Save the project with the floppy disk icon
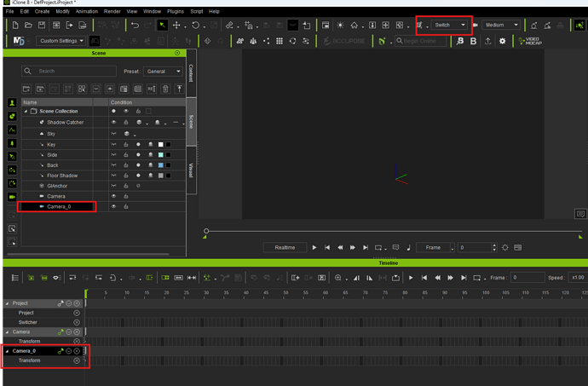Screen dimensions: 588x386 42,25
